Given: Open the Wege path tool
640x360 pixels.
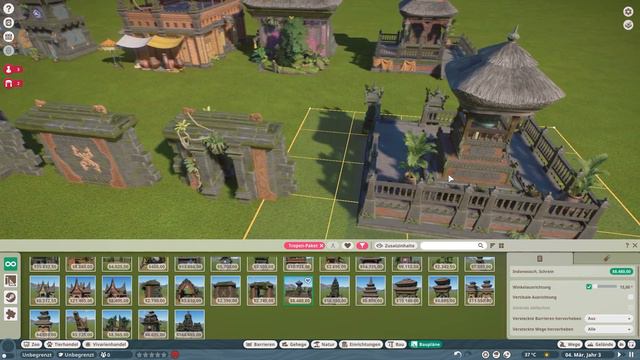Looking at the screenshot, I should tap(570, 344).
